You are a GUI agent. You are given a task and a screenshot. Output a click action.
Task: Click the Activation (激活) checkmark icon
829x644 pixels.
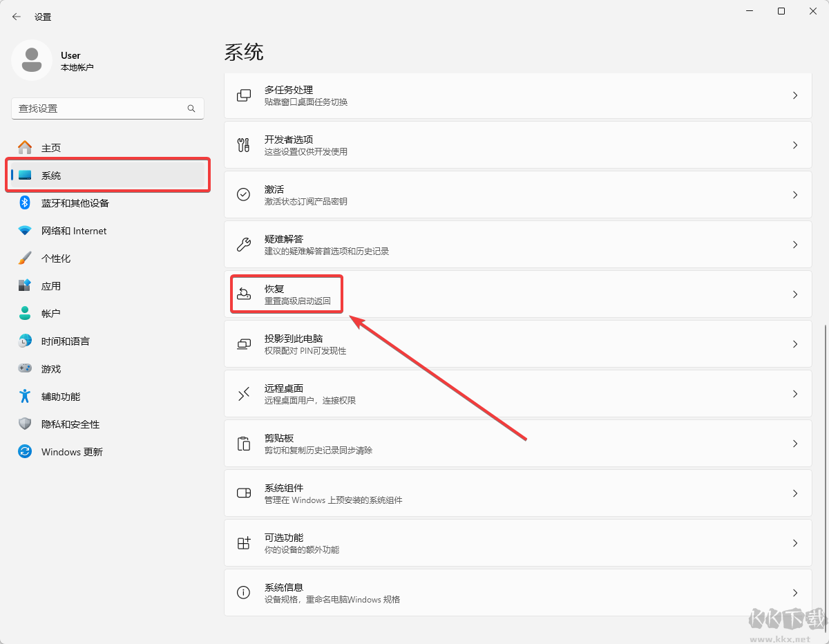click(244, 195)
